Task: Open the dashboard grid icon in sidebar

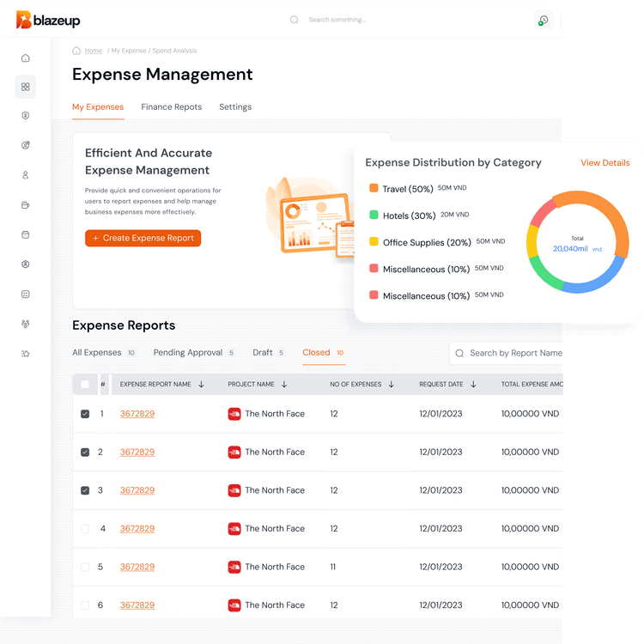Action: pos(26,87)
